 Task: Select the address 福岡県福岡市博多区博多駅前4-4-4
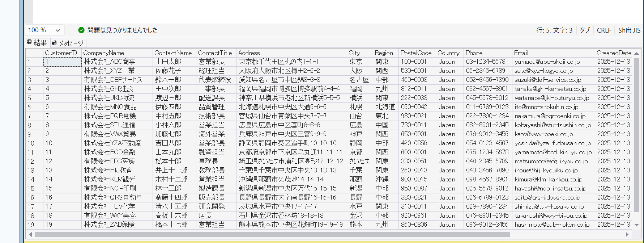[x=291, y=89]
